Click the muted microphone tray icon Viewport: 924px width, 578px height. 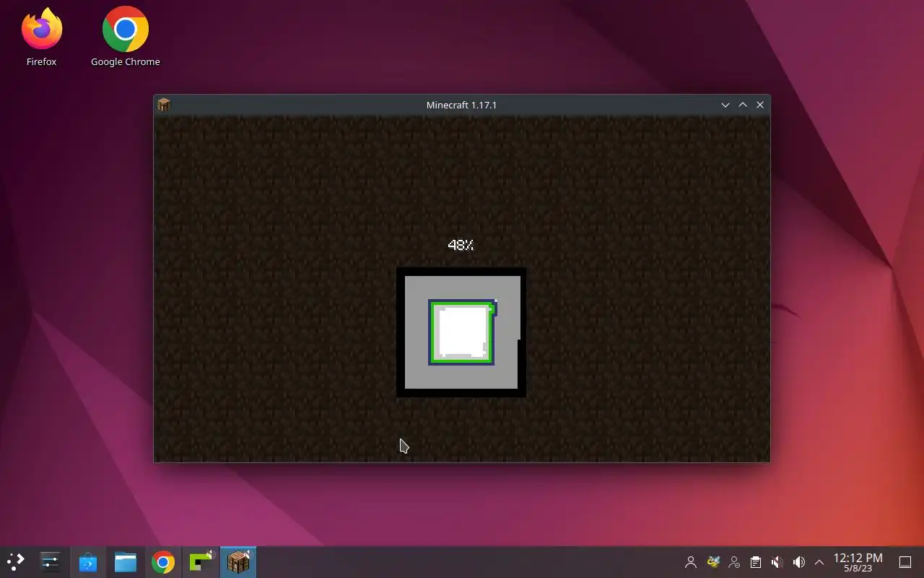(777, 562)
